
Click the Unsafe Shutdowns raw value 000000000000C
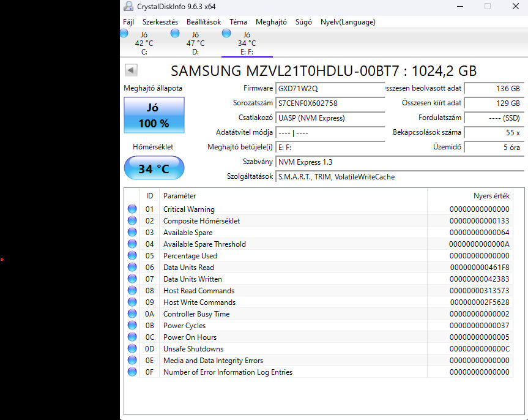pyautogui.click(x=480, y=349)
